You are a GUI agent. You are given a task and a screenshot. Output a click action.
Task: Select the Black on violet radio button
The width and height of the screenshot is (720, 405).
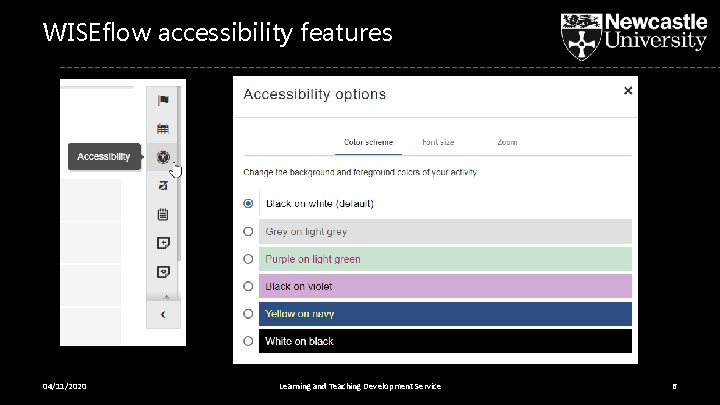[248, 286]
